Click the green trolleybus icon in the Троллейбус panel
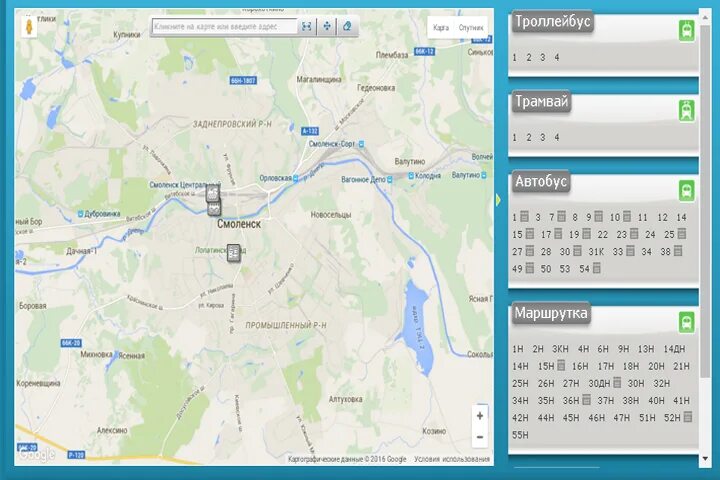Screen dimensions: 720x480 point(686,31)
